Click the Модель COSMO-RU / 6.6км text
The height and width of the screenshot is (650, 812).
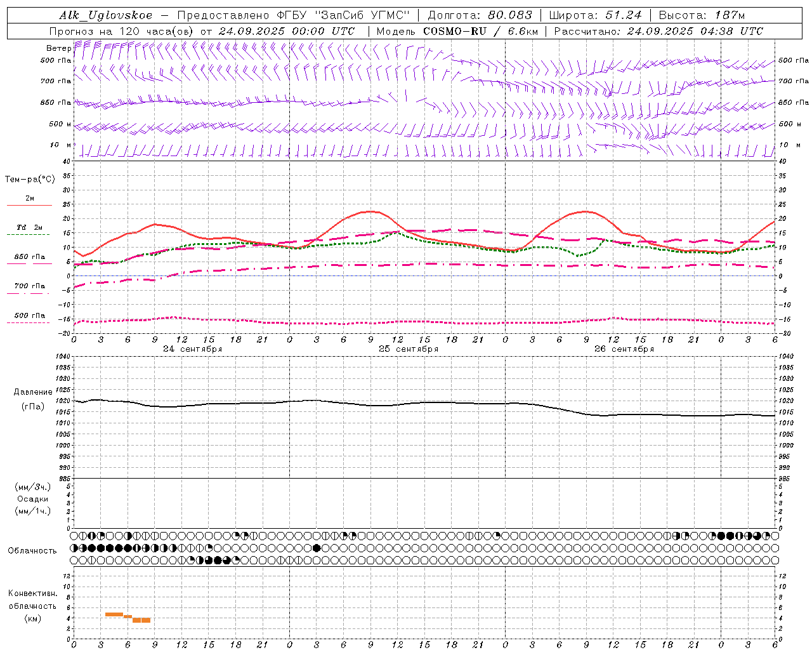457,31
